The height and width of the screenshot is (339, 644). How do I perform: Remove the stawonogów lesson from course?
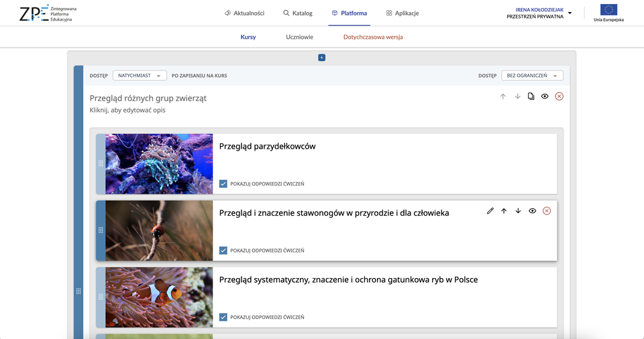547,211
